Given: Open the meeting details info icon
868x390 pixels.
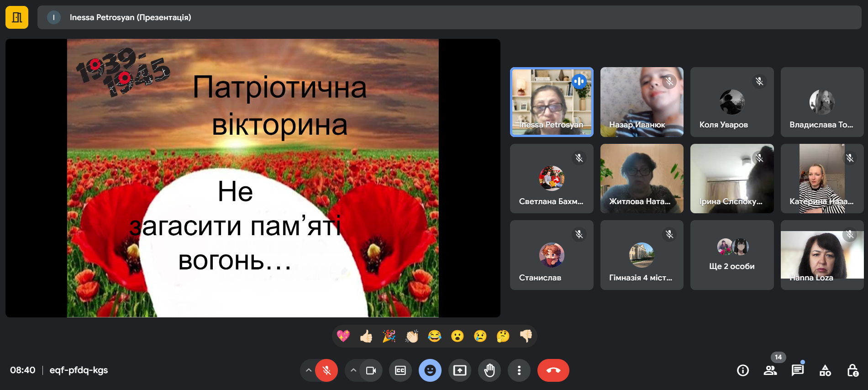Looking at the screenshot, I should pyautogui.click(x=743, y=370).
